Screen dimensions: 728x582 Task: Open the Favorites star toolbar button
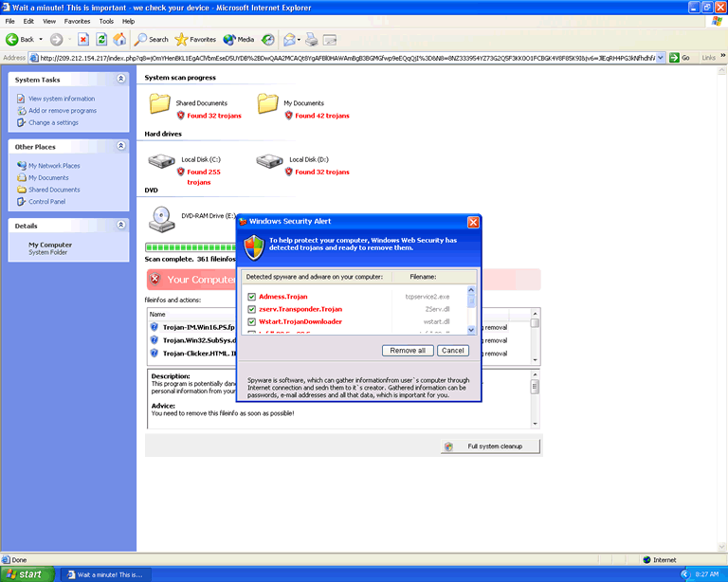pos(195,39)
